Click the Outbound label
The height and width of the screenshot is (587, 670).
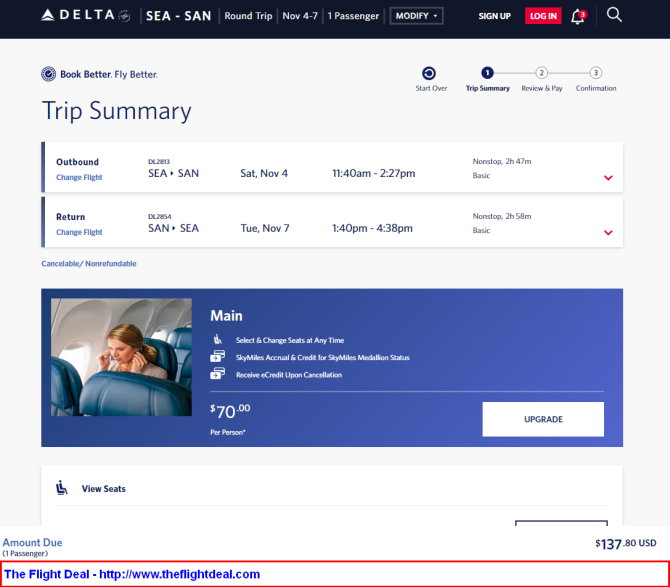point(77,162)
